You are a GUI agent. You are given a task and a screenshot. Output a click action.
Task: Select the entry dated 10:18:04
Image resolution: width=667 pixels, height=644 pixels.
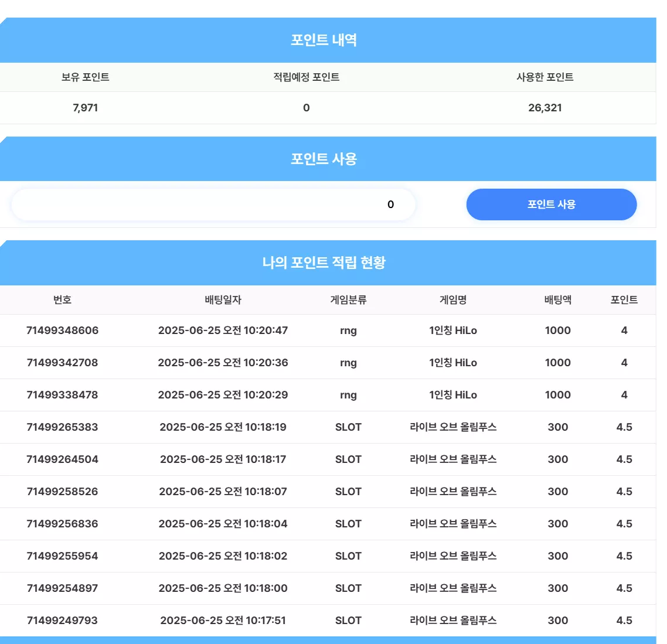coord(223,524)
